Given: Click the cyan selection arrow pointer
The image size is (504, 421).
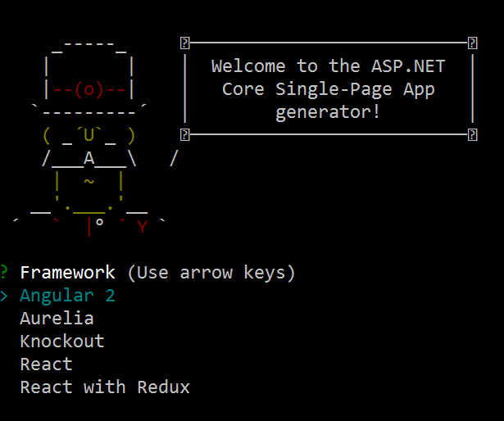Looking at the screenshot, I should click(4, 296).
